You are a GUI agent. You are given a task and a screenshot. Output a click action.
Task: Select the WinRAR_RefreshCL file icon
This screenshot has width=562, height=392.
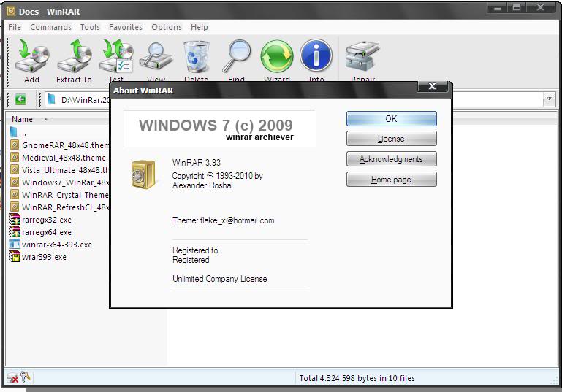pyautogui.click(x=15, y=207)
